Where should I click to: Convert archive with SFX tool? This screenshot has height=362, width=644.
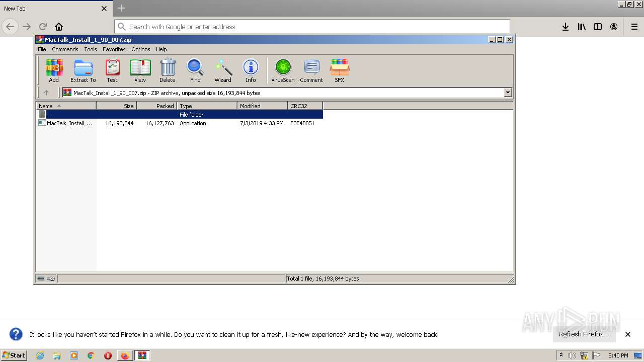point(340,70)
